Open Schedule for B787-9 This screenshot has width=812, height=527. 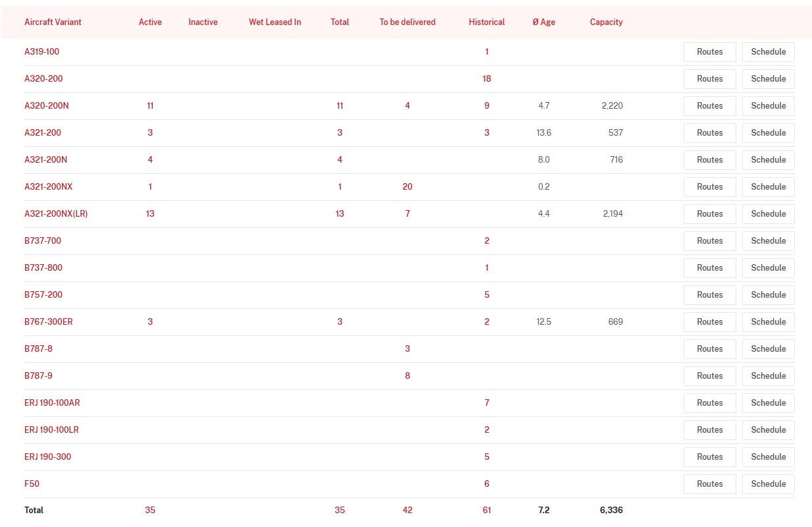[x=769, y=376]
